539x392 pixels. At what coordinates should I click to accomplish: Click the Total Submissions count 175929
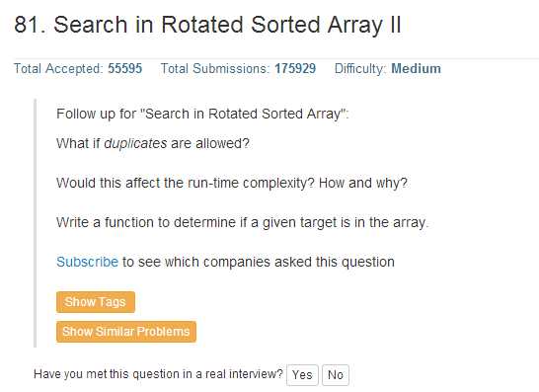[295, 68]
